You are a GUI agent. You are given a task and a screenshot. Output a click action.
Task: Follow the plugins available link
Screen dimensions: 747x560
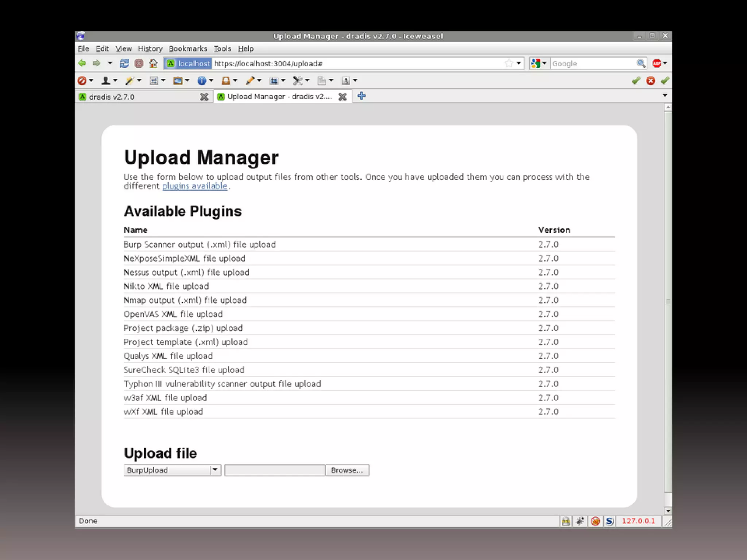click(195, 186)
